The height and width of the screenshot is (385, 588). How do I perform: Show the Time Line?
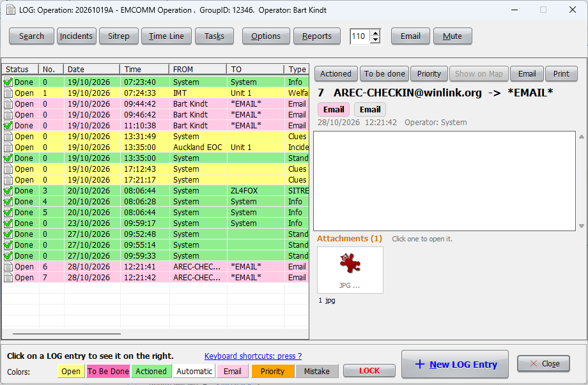click(x=167, y=36)
